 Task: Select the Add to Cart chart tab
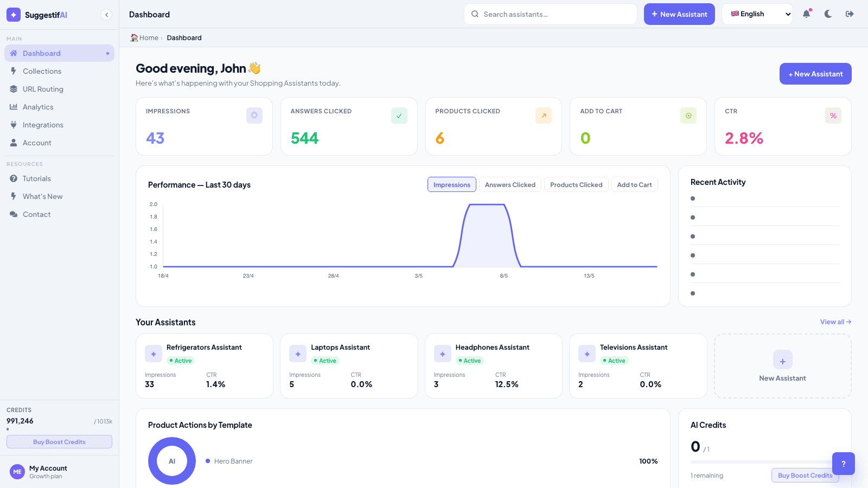[635, 184]
